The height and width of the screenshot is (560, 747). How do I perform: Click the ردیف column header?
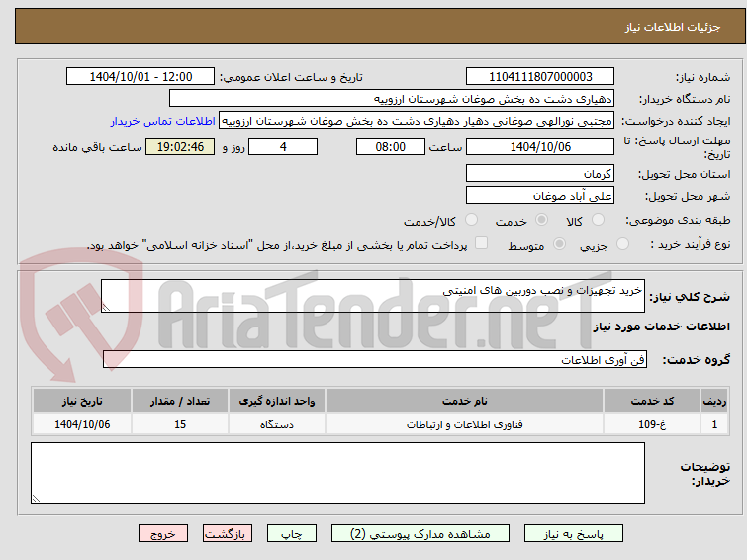714,401
